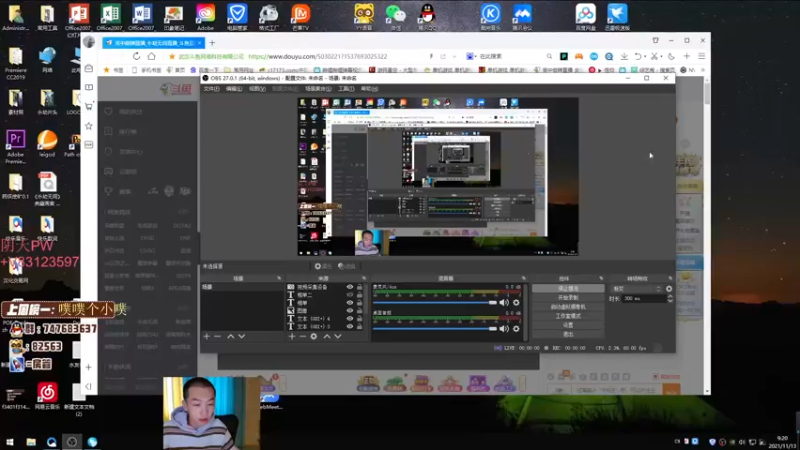800x450 pixels.
Task: Open the screenshot scissors dropdown arrow
Action: click(x=662, y=57)
